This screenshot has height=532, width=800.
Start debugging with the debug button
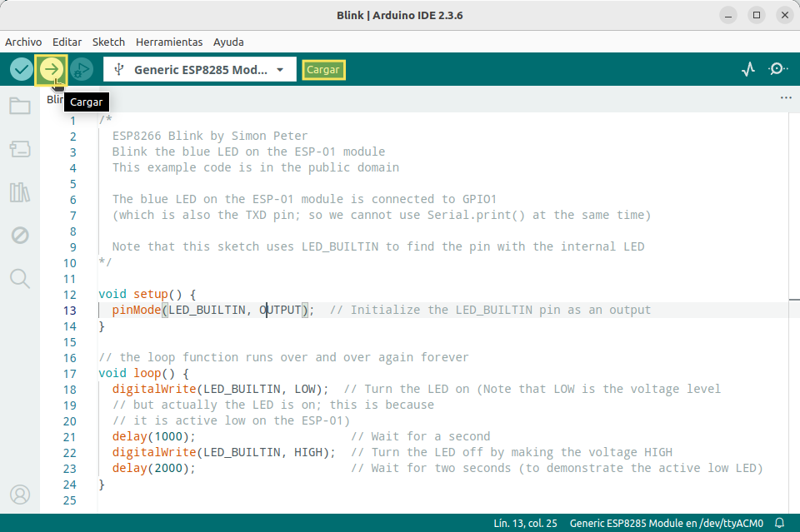point(81,69)
